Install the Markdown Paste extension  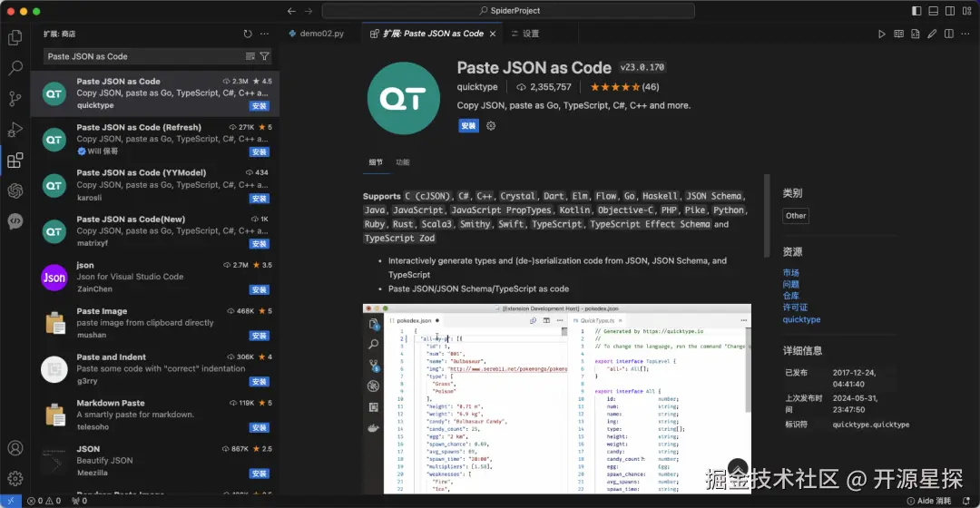(259, 427)
